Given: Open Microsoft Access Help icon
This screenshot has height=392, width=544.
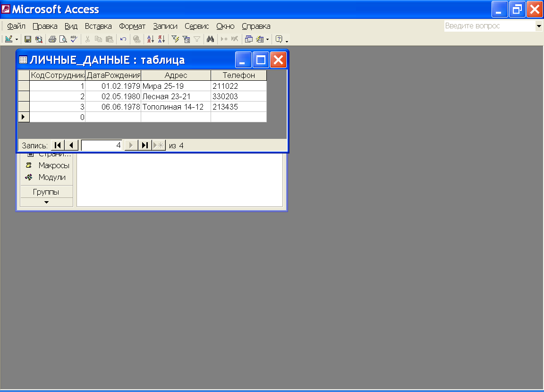Looking at the screenshot, I should (x=279, y=39).
